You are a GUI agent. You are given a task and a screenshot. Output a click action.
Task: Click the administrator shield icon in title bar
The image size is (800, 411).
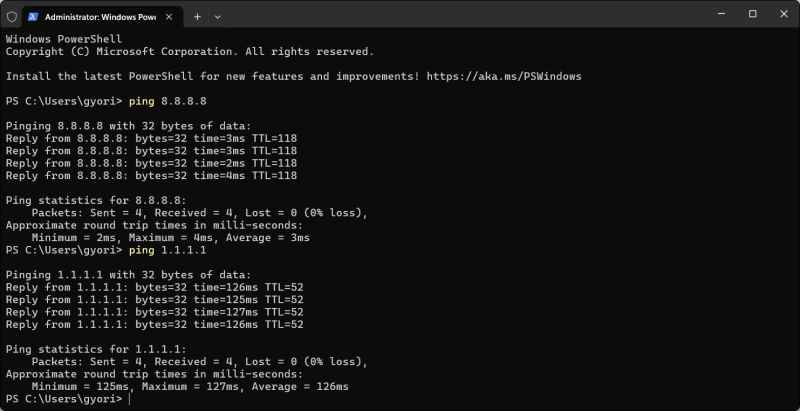tap(12, 17)
